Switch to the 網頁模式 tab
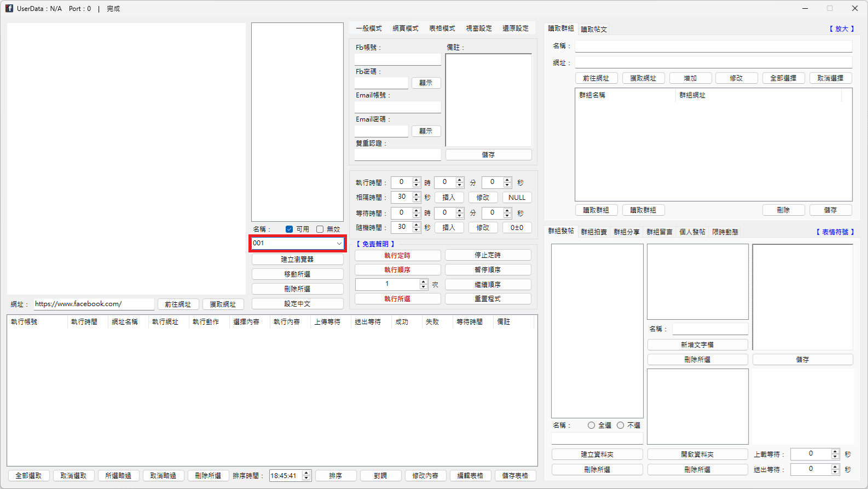The height and width of the screenshot is (489, 868). pyautogui.click(x=406, y=28)
